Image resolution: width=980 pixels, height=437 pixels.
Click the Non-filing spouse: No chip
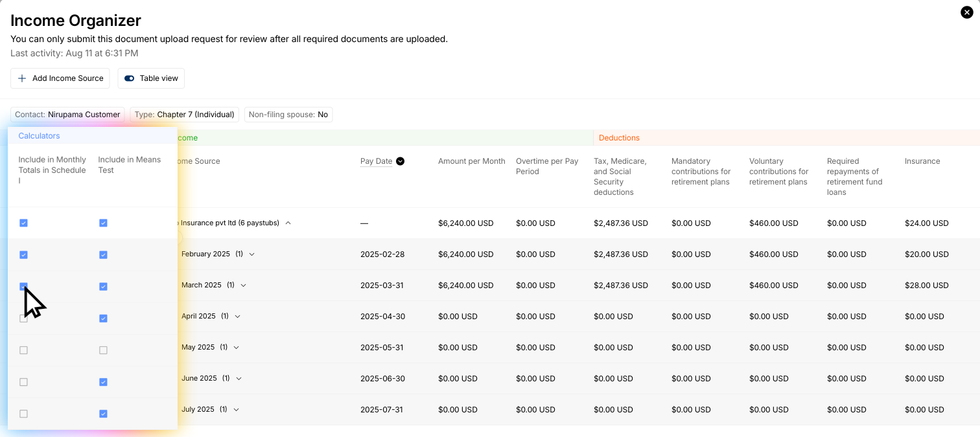[288, 115]
